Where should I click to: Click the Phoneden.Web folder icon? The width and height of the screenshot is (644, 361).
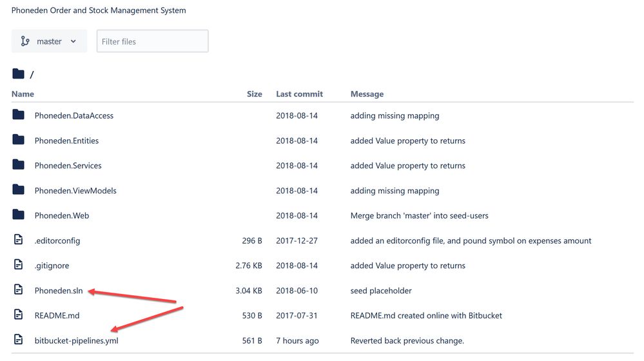18,215
